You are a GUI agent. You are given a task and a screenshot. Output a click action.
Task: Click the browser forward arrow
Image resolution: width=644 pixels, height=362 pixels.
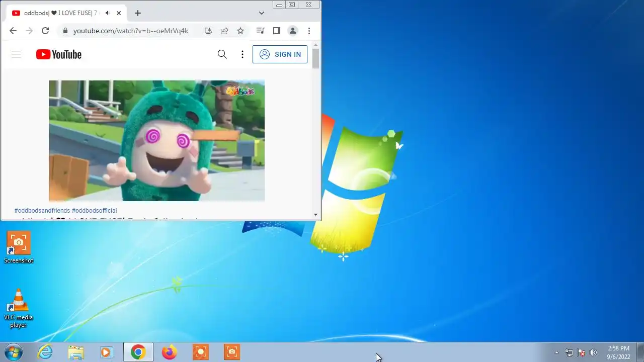click(29, 31)
